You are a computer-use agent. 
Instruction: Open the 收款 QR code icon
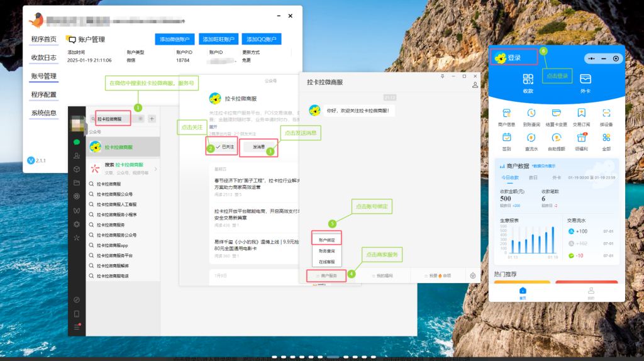point(528,79)
